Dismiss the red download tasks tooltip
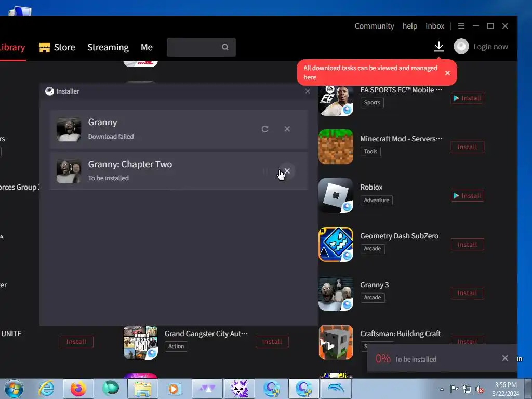 (x=447, y=73)
